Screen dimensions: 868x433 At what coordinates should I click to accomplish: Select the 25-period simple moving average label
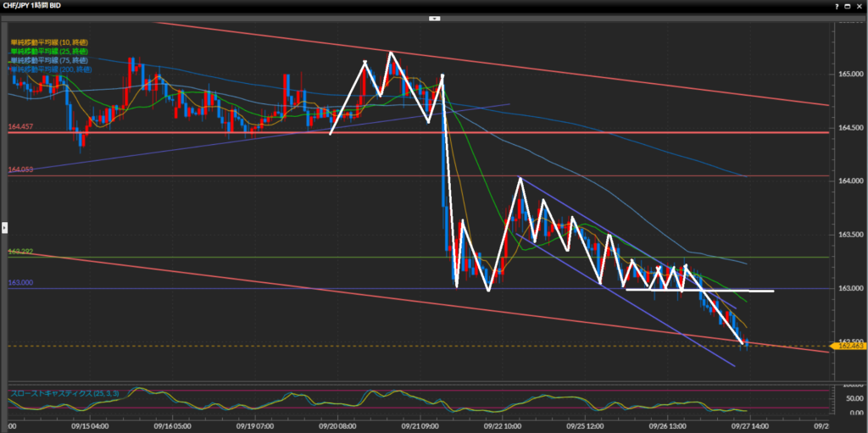point(48,51)
